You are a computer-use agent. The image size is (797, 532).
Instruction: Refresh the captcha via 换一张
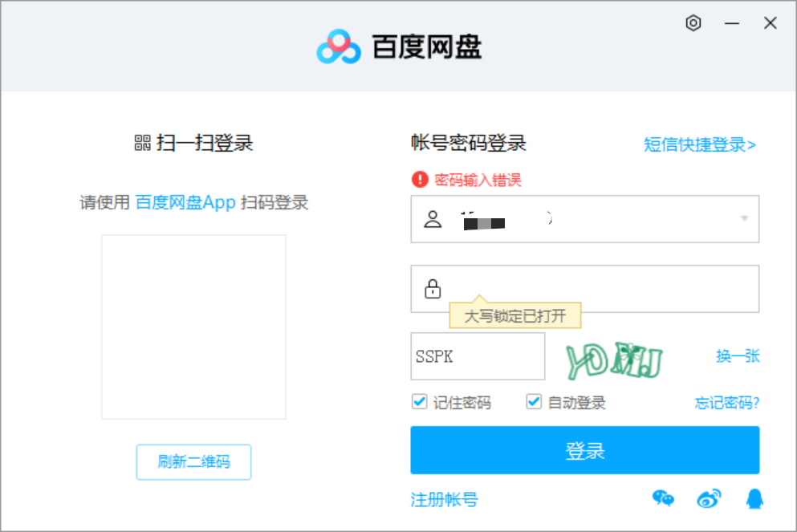(x=738, y=356)
